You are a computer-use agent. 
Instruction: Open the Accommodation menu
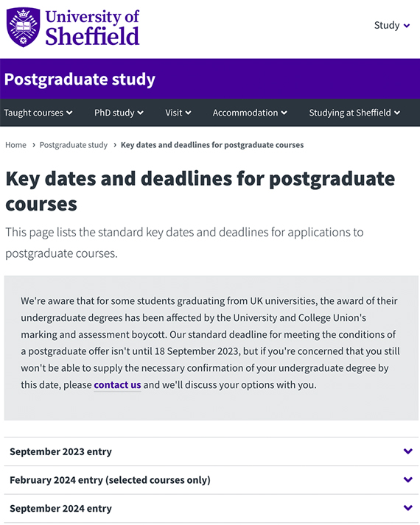point(250,113)
